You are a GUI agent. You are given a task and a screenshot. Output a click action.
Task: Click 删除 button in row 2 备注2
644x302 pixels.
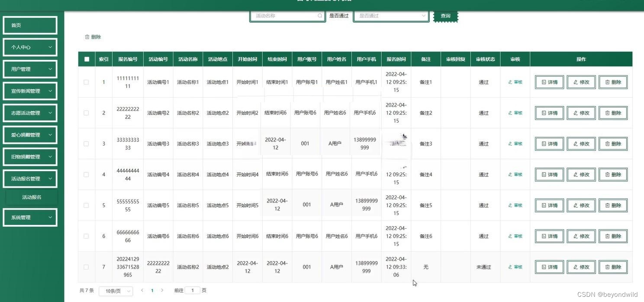613,113
